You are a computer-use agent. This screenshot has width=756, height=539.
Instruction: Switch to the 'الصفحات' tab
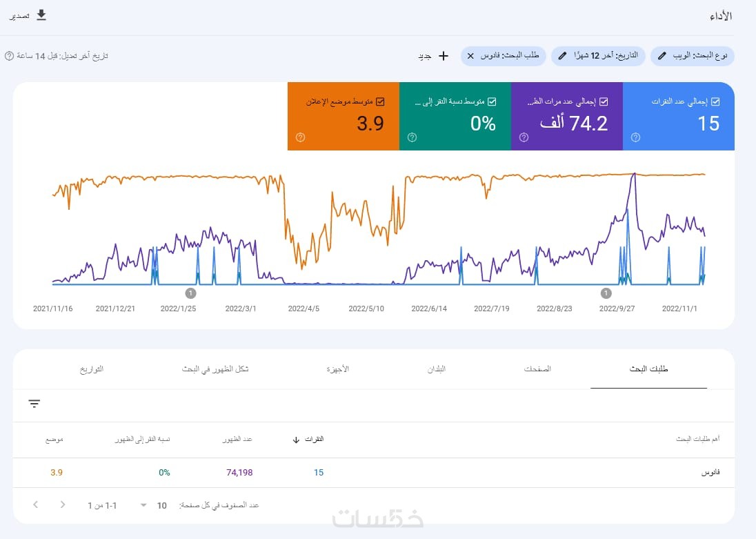pos(537,369)
